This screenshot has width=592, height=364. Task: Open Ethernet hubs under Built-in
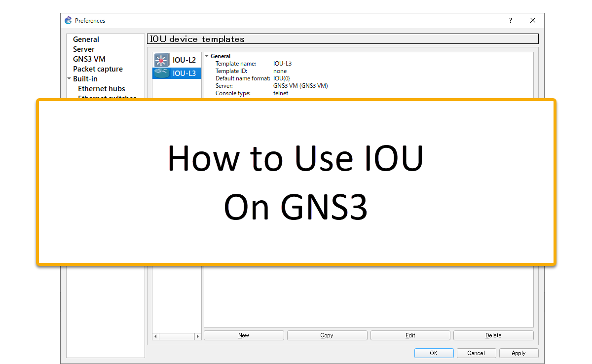[x=102, y=89]
